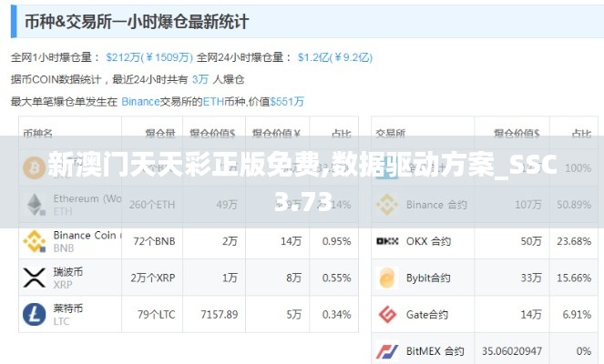Click the 23.68% share in OKX row

click(x=574, y=241)
